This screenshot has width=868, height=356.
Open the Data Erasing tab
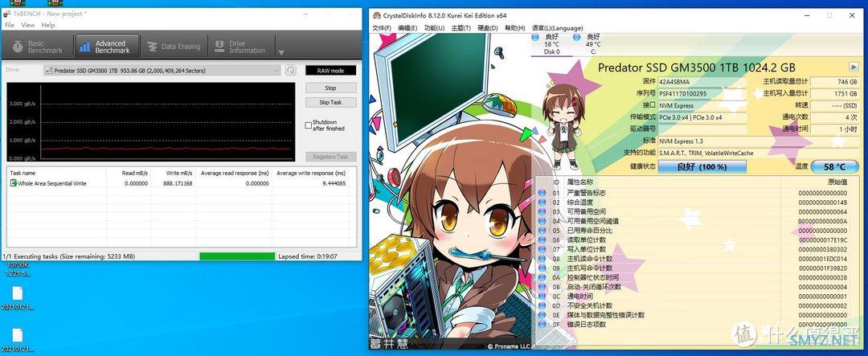[x=174, y=47]
